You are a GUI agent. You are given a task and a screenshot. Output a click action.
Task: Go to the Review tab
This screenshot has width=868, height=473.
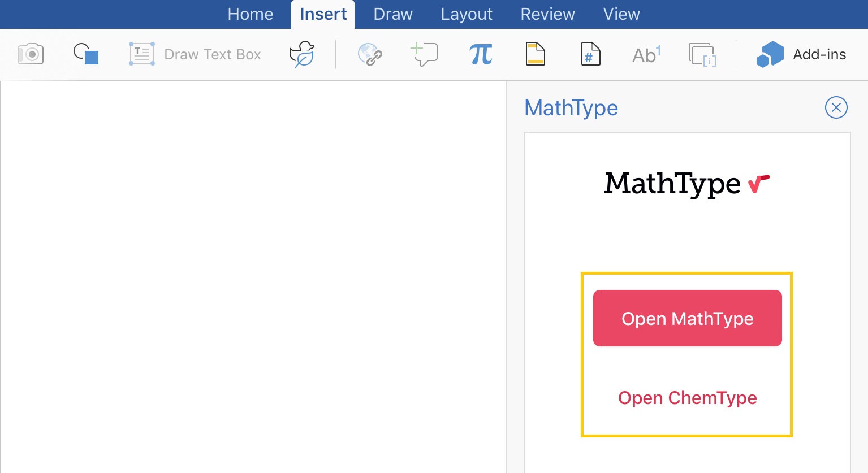point(547,14)
